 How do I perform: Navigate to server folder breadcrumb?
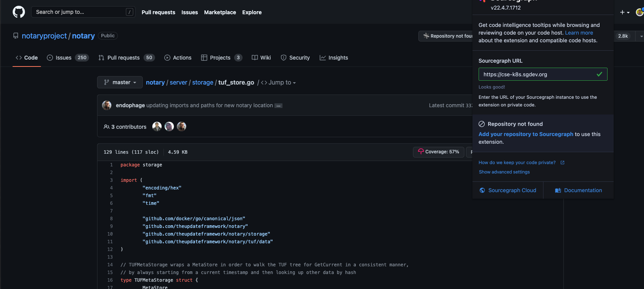coord(178,83)
